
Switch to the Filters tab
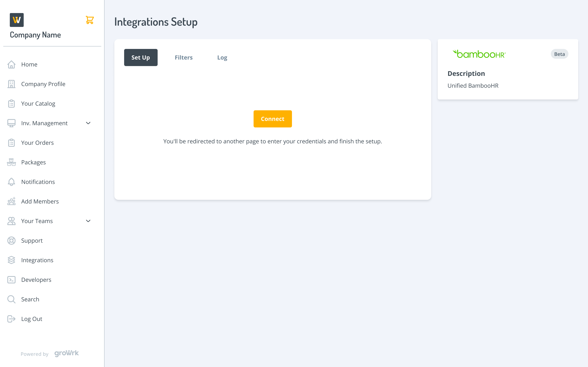(183, 57)
